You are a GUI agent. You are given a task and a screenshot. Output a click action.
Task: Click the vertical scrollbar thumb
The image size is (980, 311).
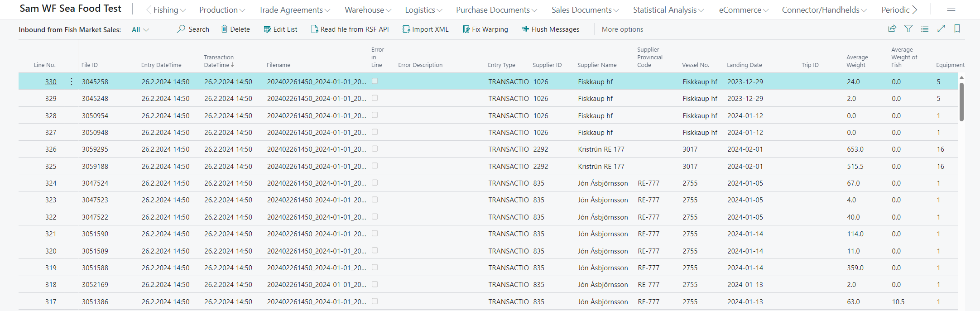961,102
